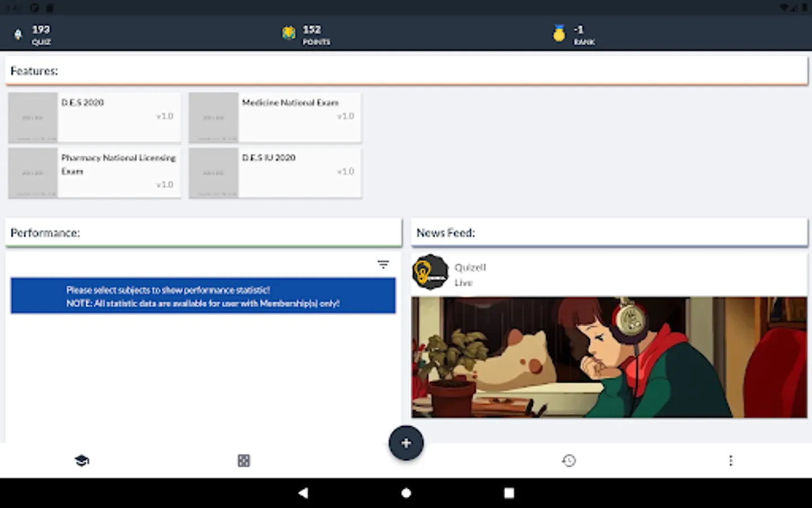Tap the floating plus add button
The image size is (812, 508).
(406, 443)
